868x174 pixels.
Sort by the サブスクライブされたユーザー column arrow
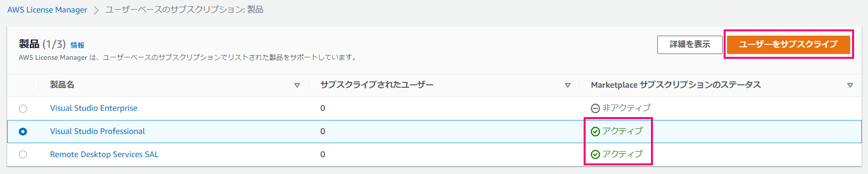[568, 85]
